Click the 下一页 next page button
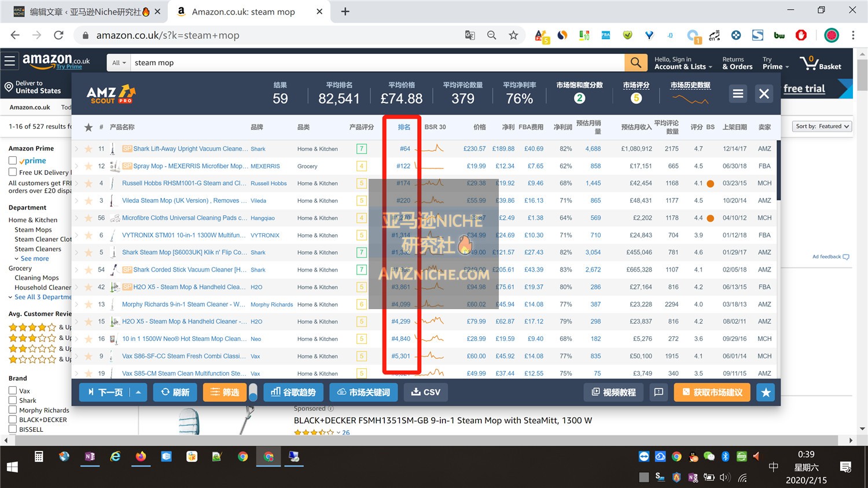This screenshot has height=488, width=868. point(105,392)
